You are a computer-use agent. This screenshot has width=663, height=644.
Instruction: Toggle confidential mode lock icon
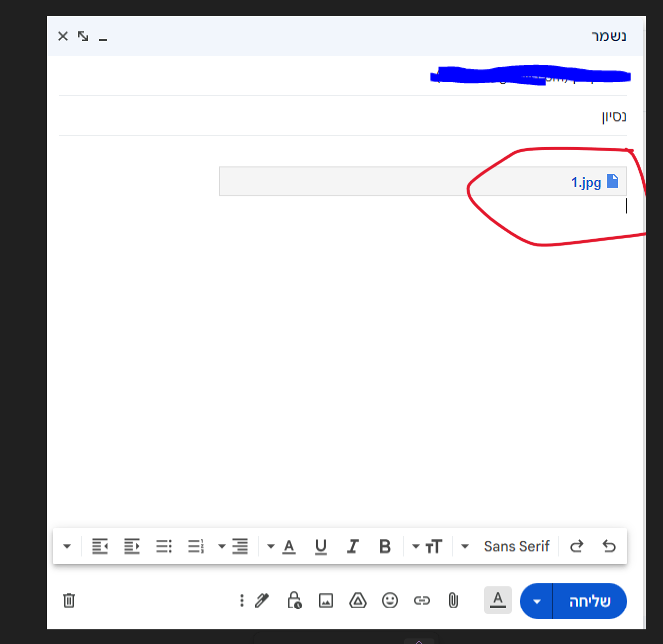point(294,600)
